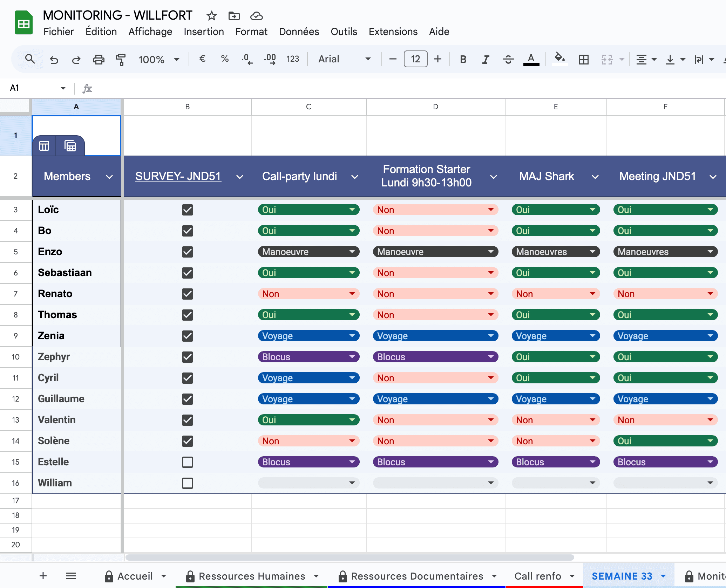This screenshot has height=588, width=726.
Task: Switch to the Call renfo sheet tab
Action: pyautogui.click(x=537, y=576)
